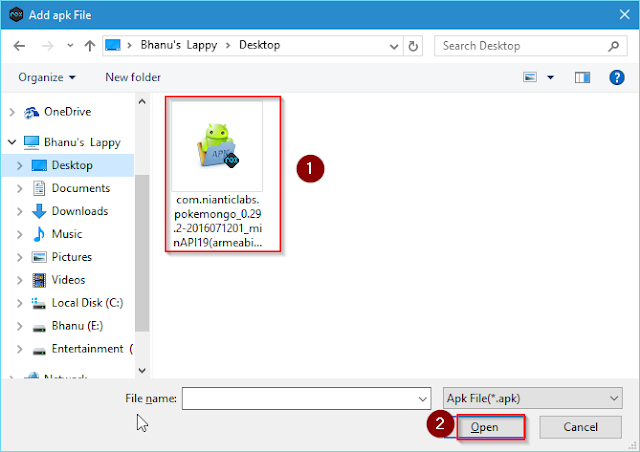Select Bhanu's Lappy in navigation pane
This screenshot has width=640, height=452.
82,142
